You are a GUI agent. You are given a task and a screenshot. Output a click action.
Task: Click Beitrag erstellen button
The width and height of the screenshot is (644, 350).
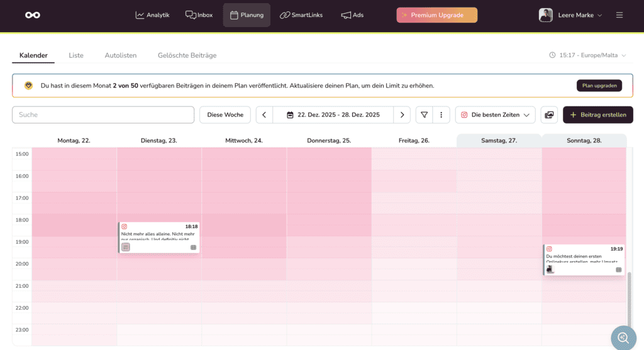(597, 115)
